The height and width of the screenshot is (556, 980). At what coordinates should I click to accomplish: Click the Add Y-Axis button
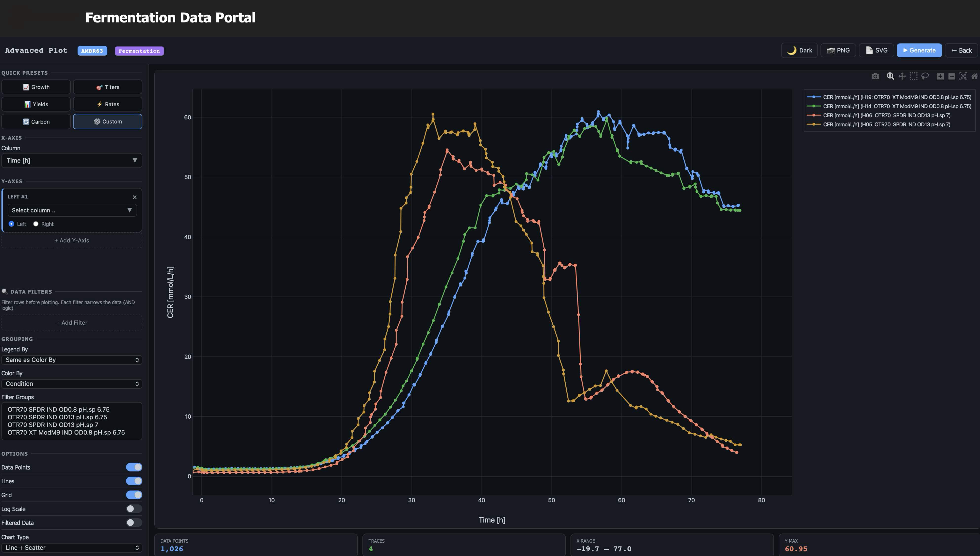tap(72, 240)
